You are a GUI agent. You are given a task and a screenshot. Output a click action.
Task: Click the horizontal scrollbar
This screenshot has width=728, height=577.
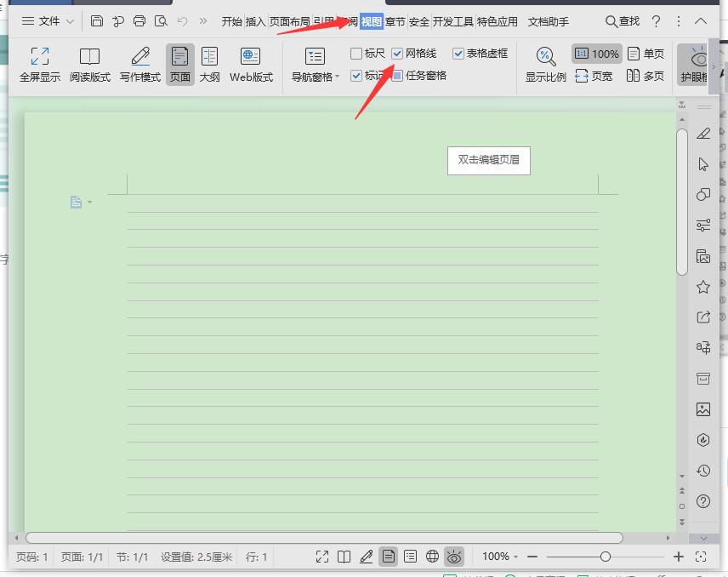tap(324, 538)
